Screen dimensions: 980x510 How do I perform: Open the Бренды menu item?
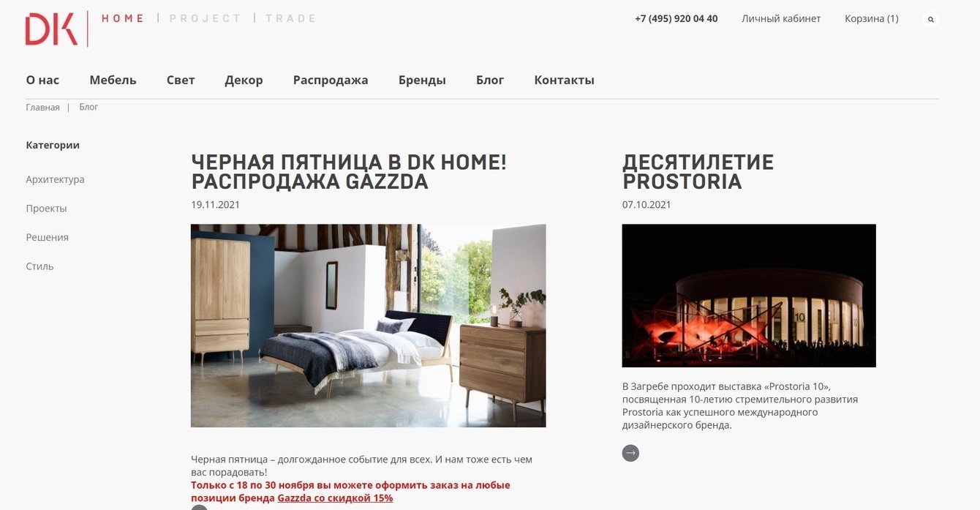(422, 80)
